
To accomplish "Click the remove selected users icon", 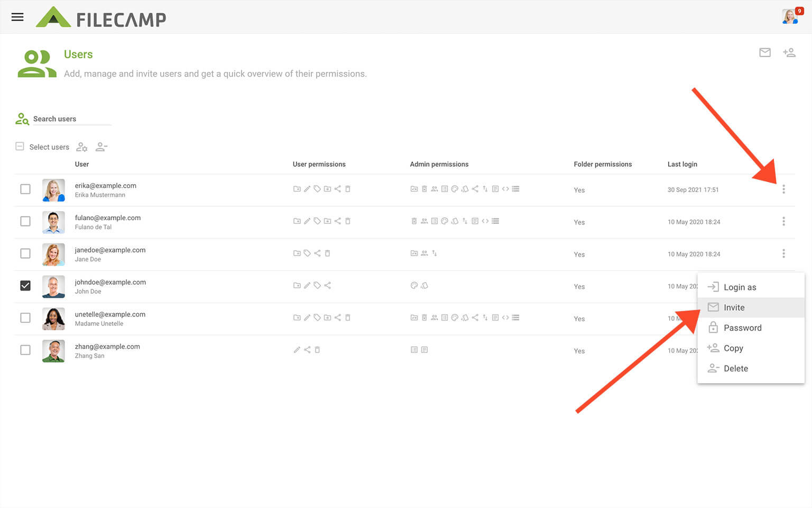I will (101, 147).
